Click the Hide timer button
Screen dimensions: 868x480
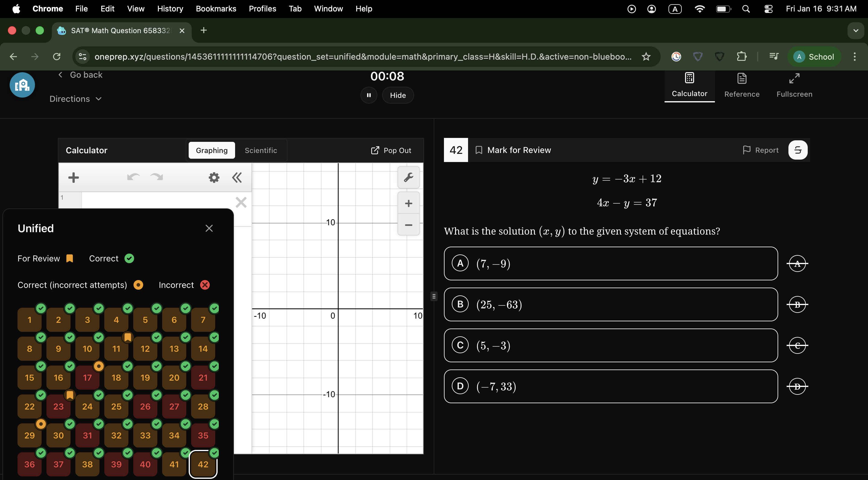[398, 95]
